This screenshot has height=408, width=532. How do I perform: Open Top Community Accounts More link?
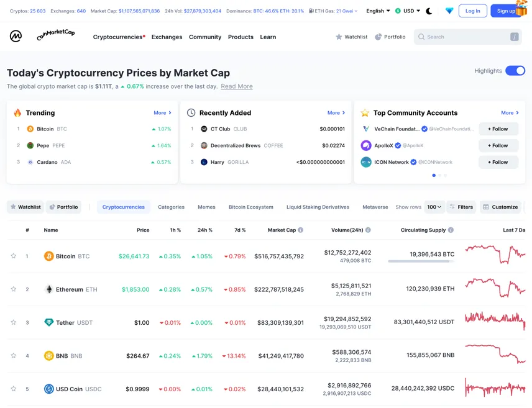tap(510, 112)
